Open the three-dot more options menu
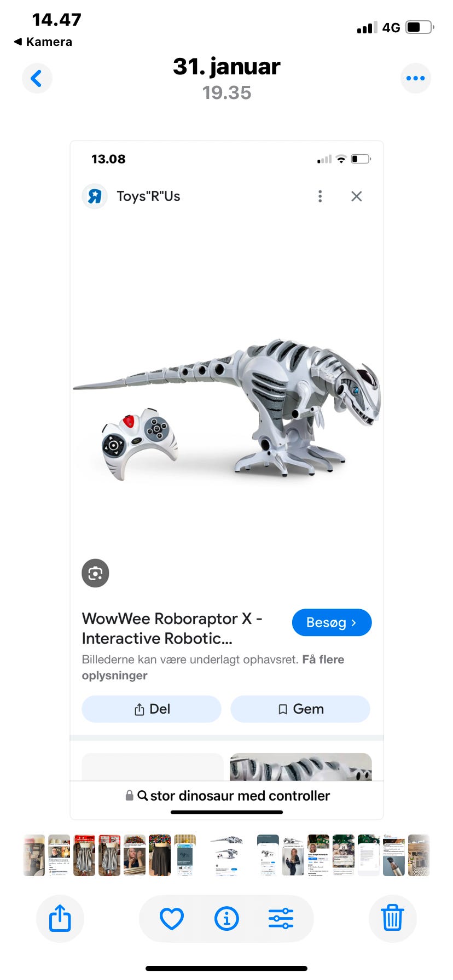 [415, 78]
